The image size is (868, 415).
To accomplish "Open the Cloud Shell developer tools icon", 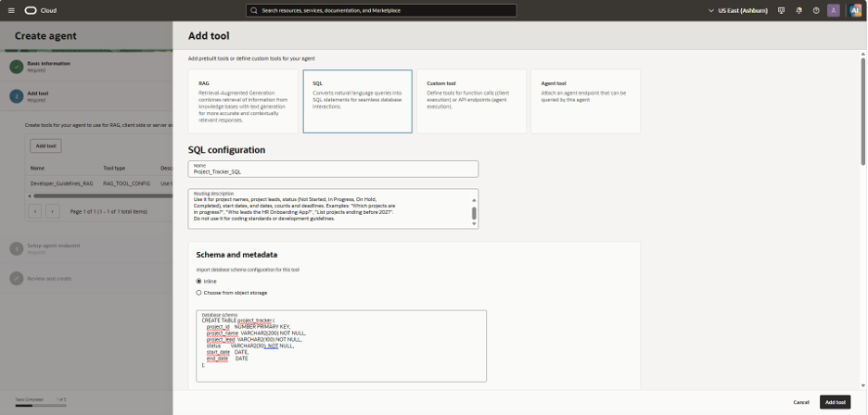I will [x=782, y=10].
